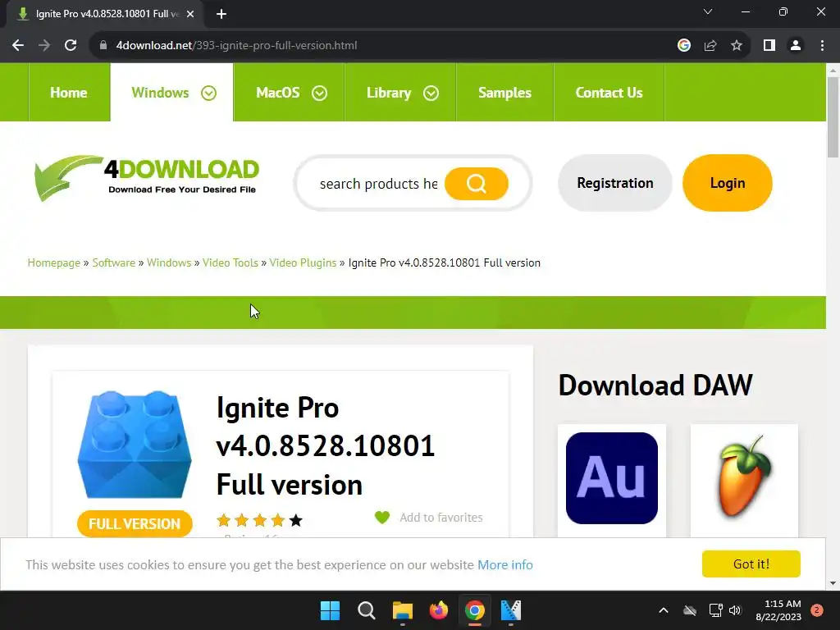
Task: Open Adobe Audition DAW thumbnail
Action: click(x=612, y=478)
